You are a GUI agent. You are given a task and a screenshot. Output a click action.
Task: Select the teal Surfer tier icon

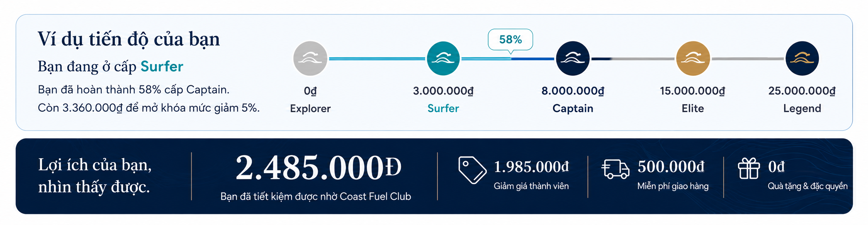(x=443, y=59)
